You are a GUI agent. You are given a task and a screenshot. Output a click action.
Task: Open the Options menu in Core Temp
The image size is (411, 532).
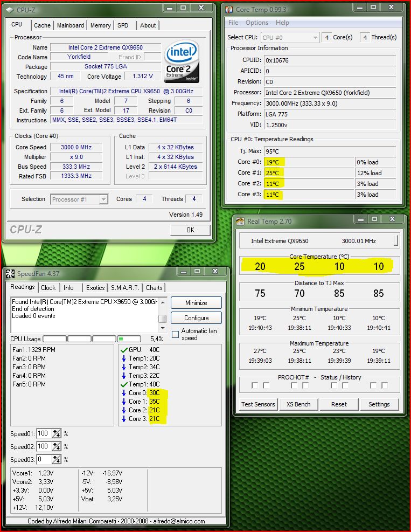(257, 23)
